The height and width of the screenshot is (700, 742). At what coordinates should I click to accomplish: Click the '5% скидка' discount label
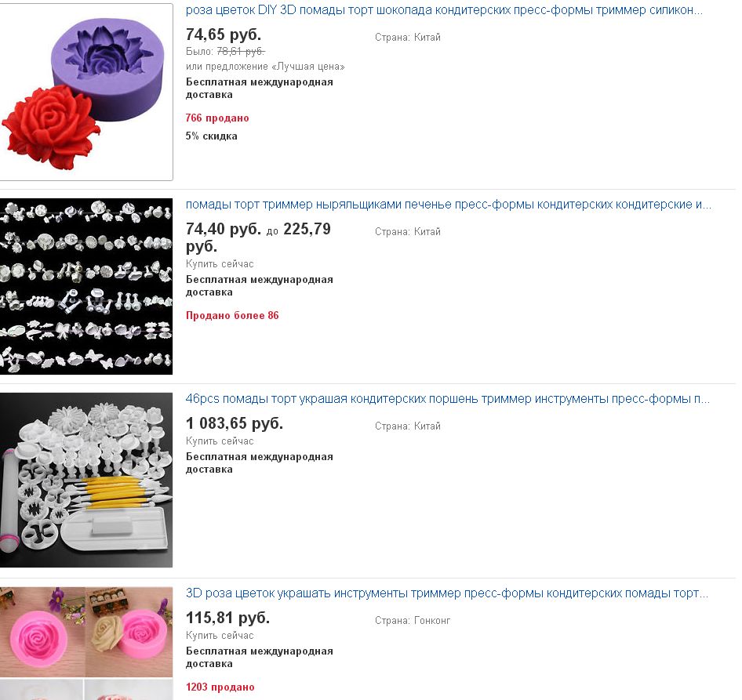point(212,136)
